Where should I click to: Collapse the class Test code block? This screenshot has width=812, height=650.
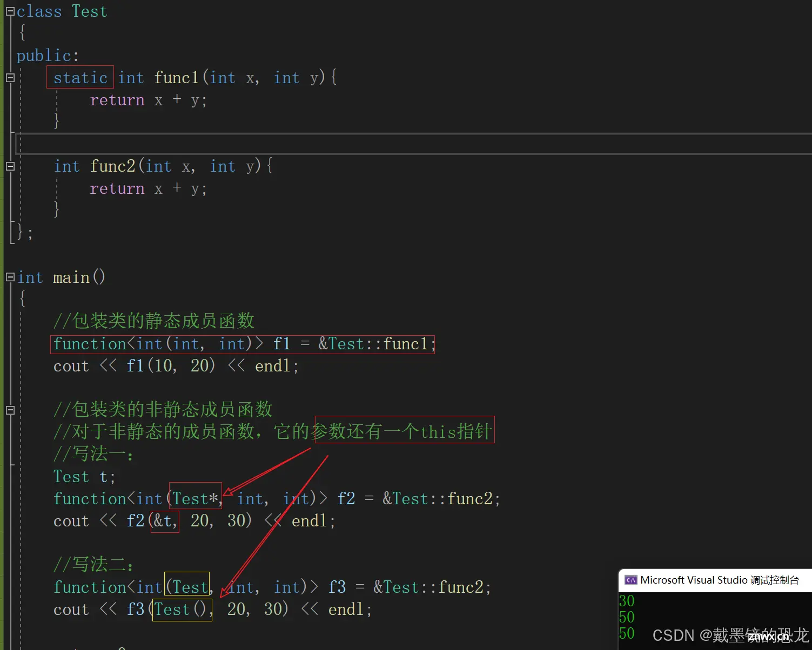[x=10, y=11]
